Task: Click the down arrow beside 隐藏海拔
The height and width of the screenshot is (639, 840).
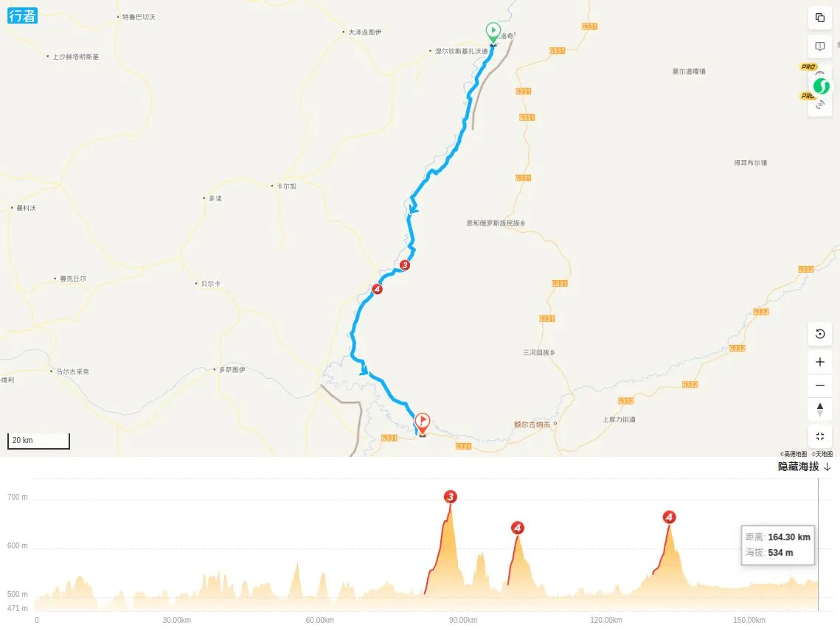Action: 827,467
